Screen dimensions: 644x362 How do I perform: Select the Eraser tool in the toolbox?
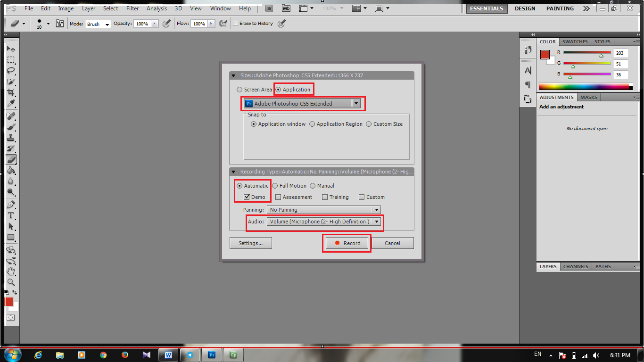pos(11,159)
